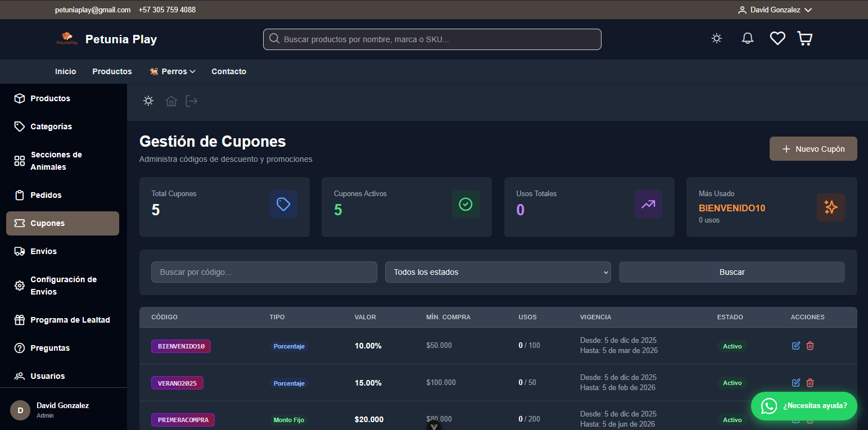Toggle theme with sun icon in top header
The width and height of the screenshot is (868, 430).
click(x=716, y=38)
